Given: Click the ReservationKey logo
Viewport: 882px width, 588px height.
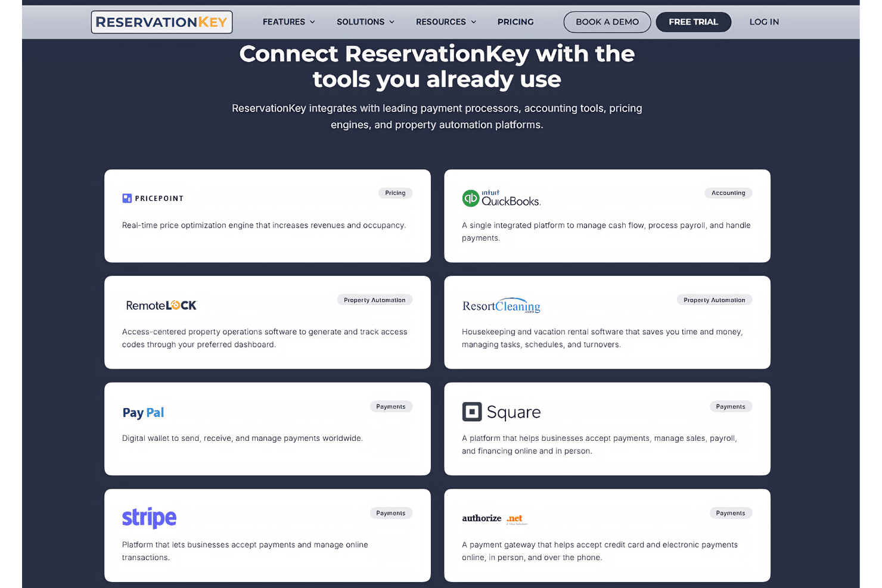Looking at the screenshot, I should tap(162, 22).
